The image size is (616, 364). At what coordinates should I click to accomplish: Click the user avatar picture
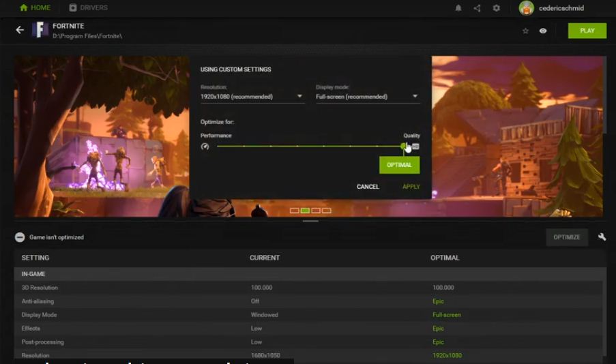pyautogui.click(x=526, y=8)
